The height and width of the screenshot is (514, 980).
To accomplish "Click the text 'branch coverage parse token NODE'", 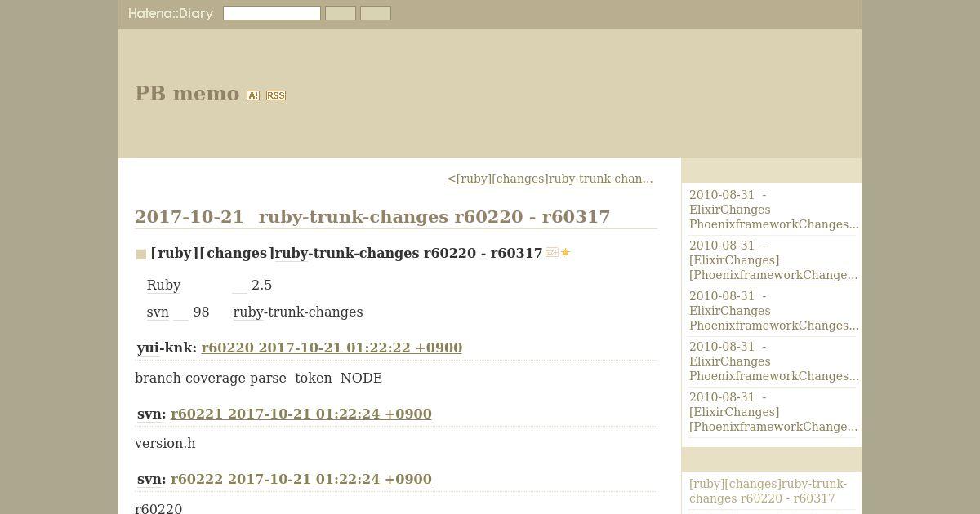I will click(258, 379).
